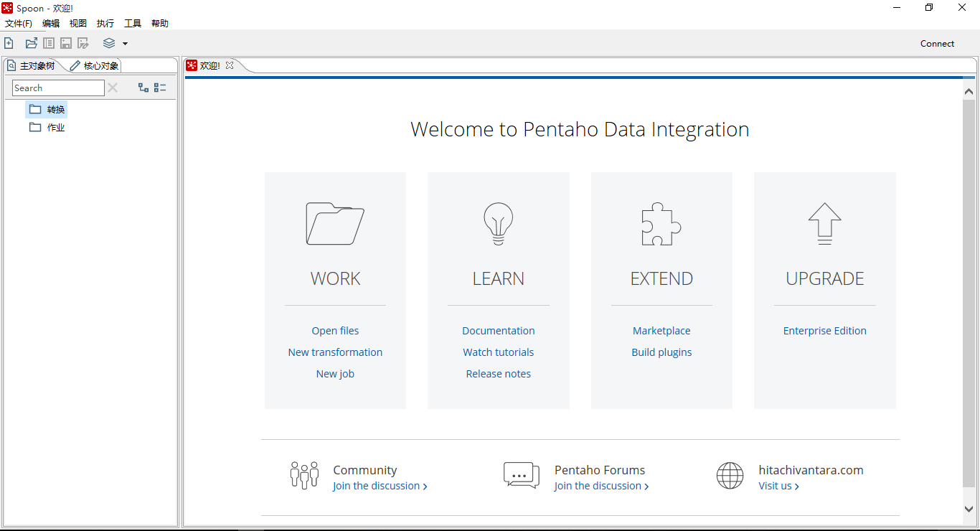Click the New job link

tap(335, 374)
